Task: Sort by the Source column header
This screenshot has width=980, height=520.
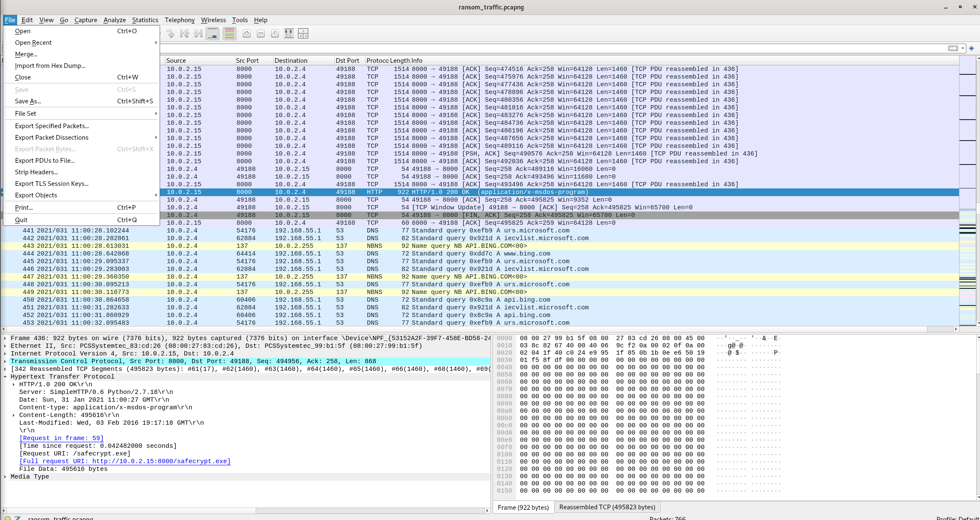Action: 200,61
